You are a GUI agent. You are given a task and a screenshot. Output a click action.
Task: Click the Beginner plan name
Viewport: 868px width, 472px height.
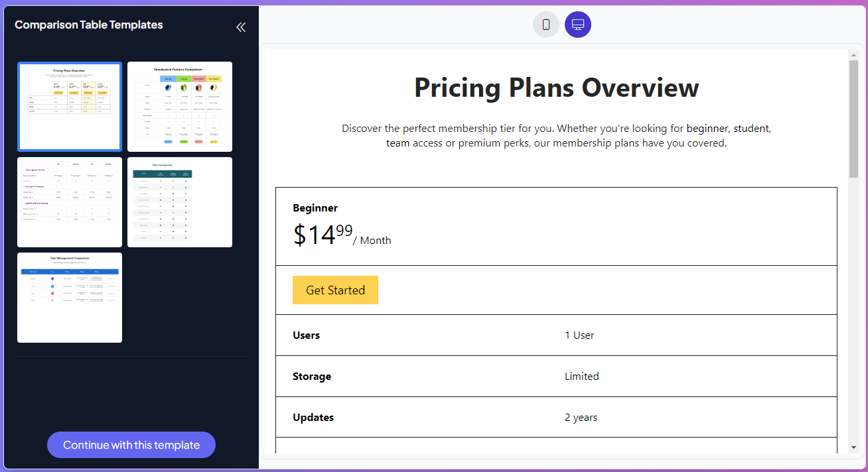pyautogui.click(x=315, y=207)
